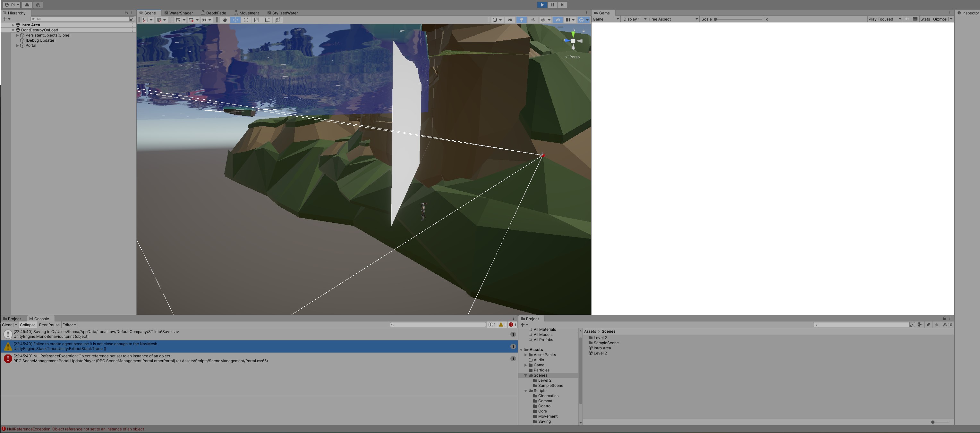Activate the Rect transform tool
The image size is (980, 433).
(x=267, y=20)
